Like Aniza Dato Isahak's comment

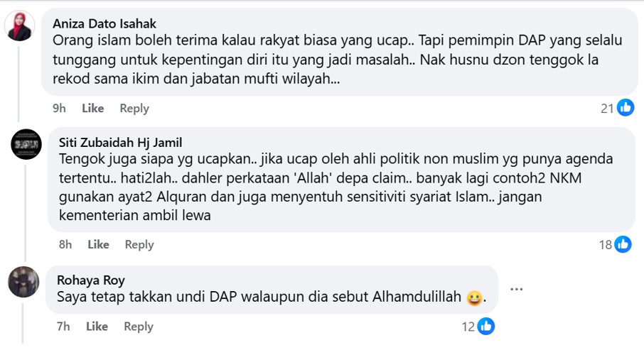point(93,109)
